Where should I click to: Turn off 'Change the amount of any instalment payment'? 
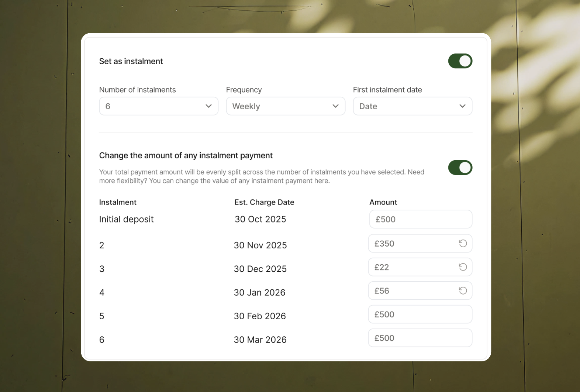pyautogui.click(x=460, y=168)
